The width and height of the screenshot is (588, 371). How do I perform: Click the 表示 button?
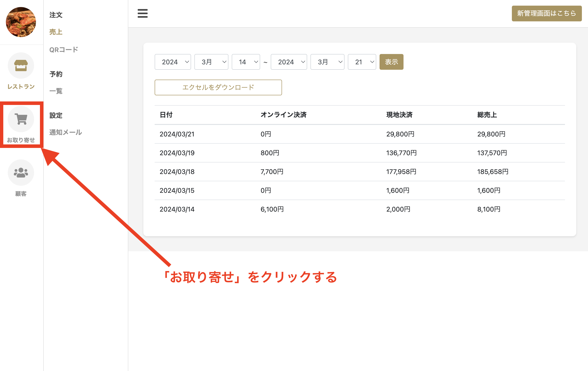(392, 62)
